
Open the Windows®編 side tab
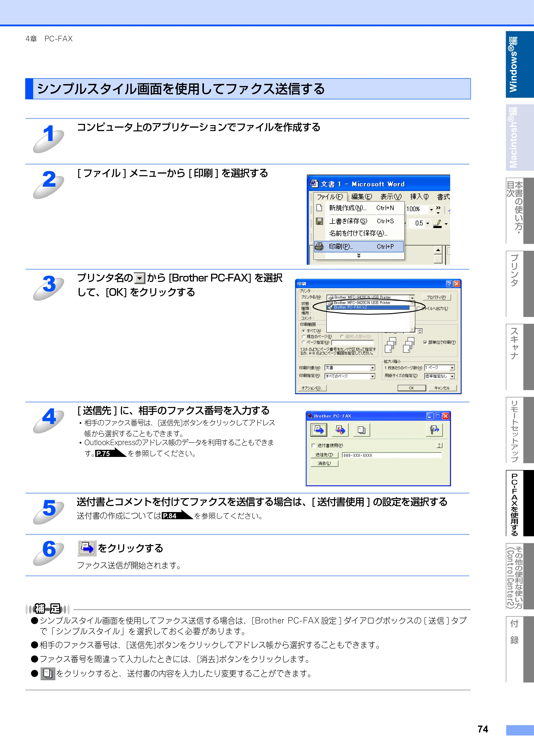coord(519,64)
